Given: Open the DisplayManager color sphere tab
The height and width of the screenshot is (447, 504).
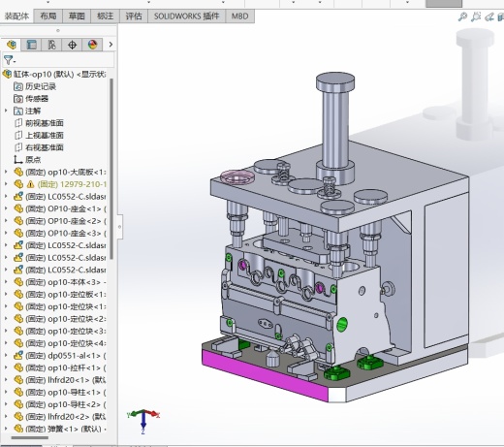Looking at the screenshot, I should (x=92, y=45).
